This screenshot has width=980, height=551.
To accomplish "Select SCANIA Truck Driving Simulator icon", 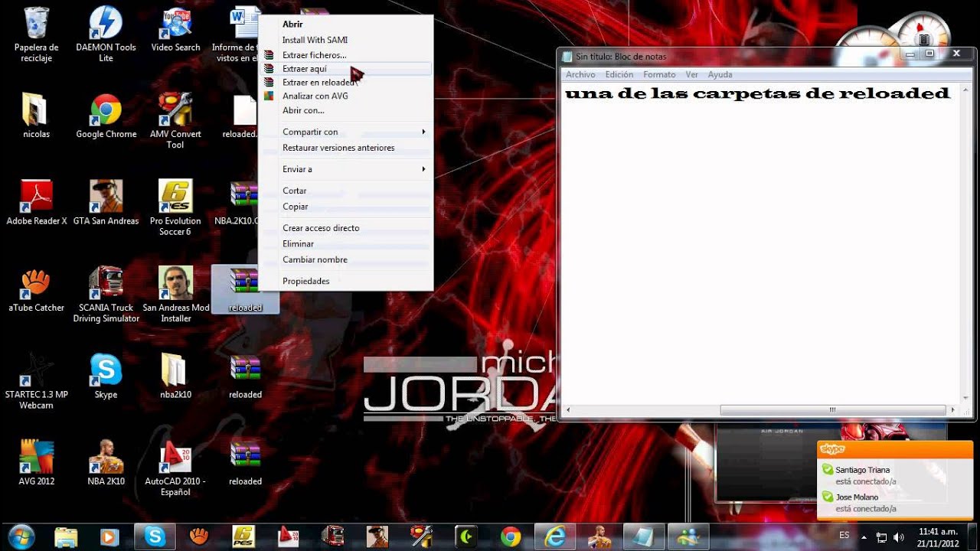I will click(x=106, y=295).
